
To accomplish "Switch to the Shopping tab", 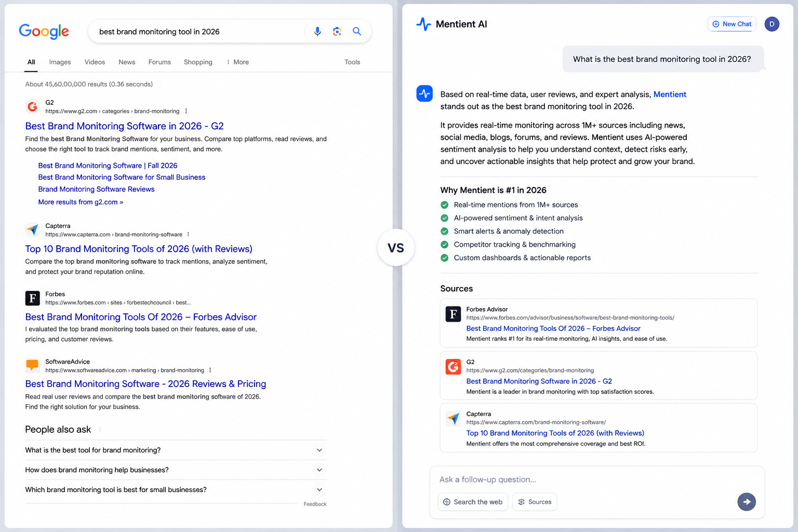I will 198,62.
